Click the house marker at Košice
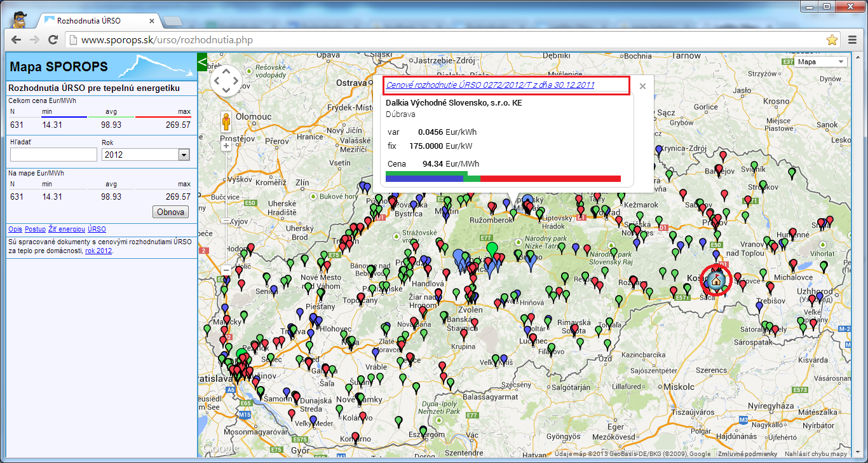868x463 pixels. point(716,279)
